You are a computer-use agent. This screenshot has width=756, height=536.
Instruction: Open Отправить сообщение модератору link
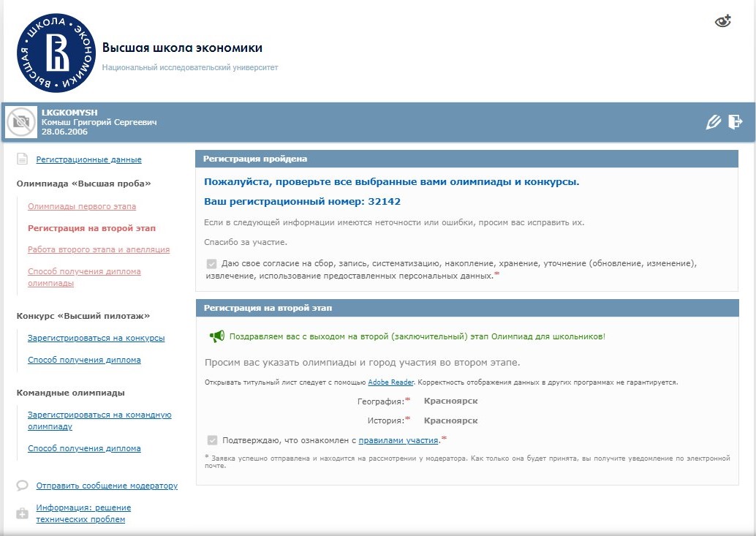[107, 486]
